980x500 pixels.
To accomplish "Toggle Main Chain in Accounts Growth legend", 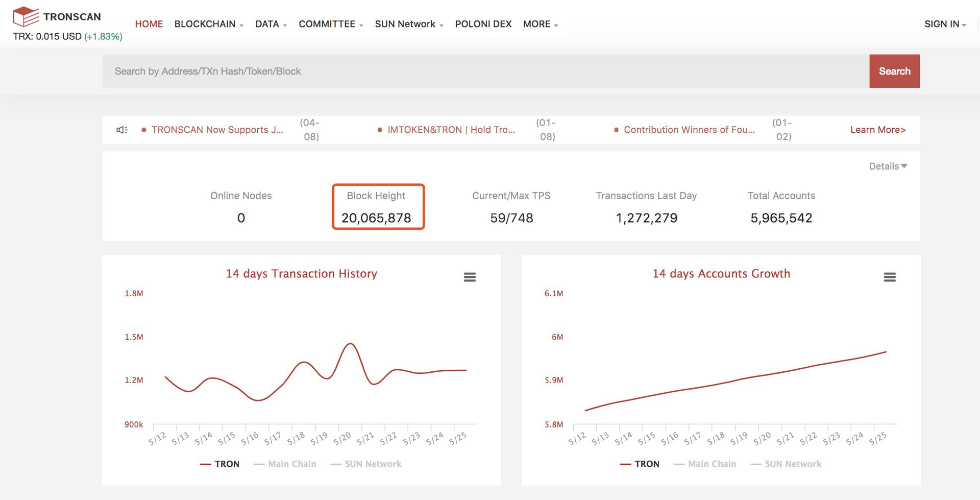I will click(x=705, y=464).
